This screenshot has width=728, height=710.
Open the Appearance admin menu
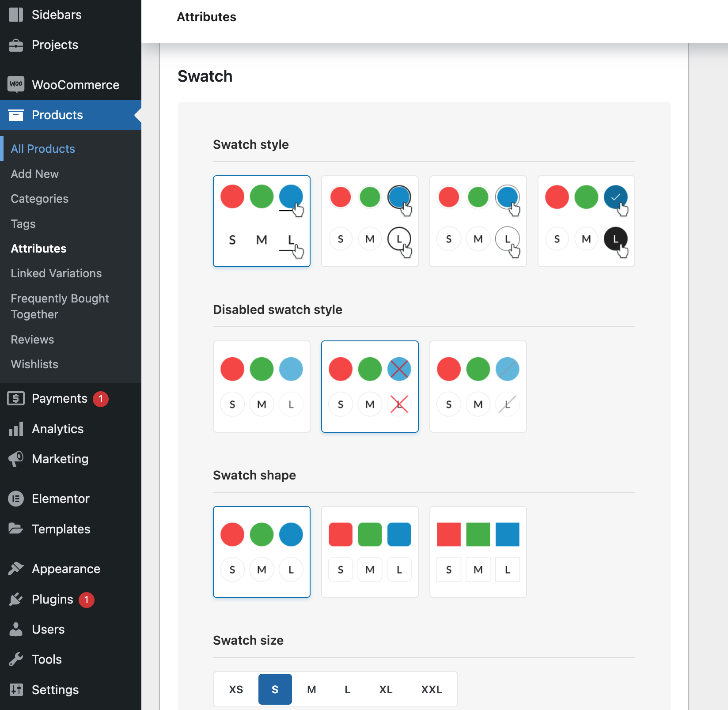coord(71,569)
